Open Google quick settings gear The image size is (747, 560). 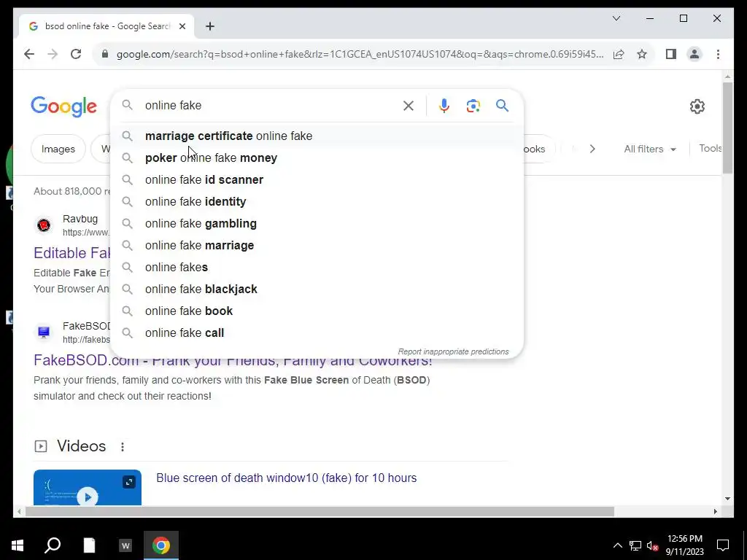click(x=697, y=106)
